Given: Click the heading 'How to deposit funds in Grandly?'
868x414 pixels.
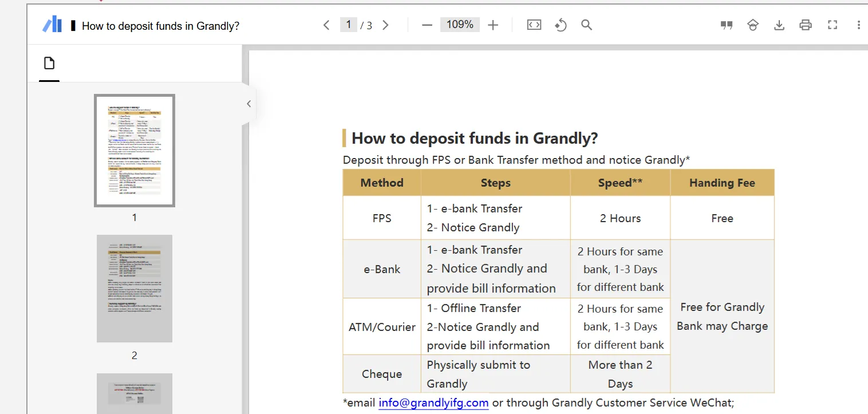Looking at the screenshot, I should [475, 138].
